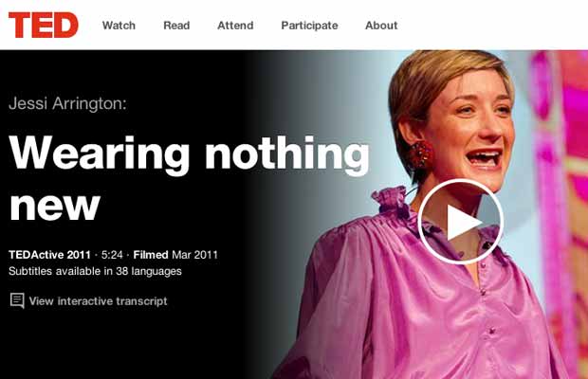
Task: Click the Filmed Mar 2011 date
Action: click(175, 255)
